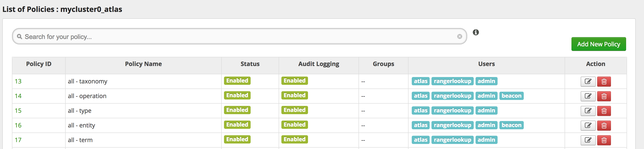The width and height of the screenshot is (644, 149).
Task: Focus the policy search box
Action: [x=239, y=36]
